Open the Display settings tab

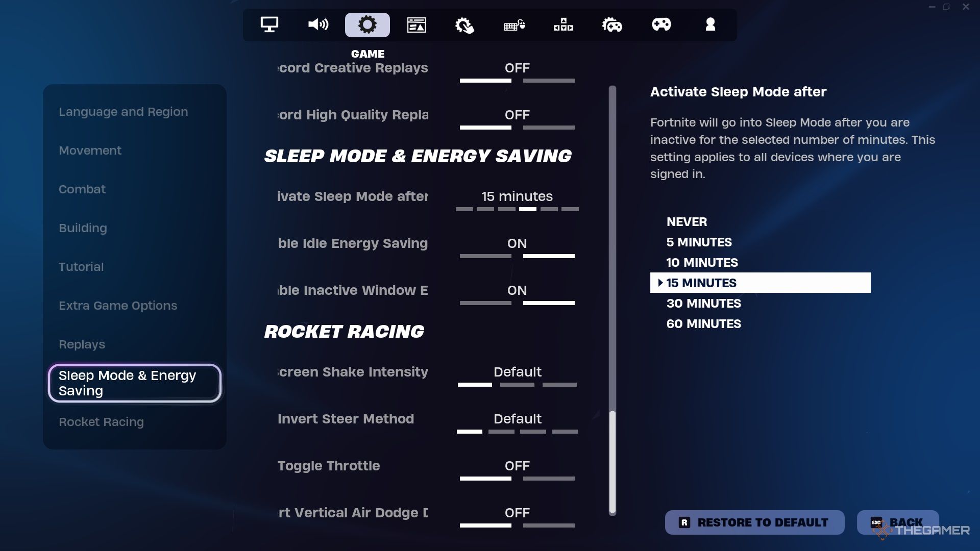pyautogui.click(x=269, y=24)
